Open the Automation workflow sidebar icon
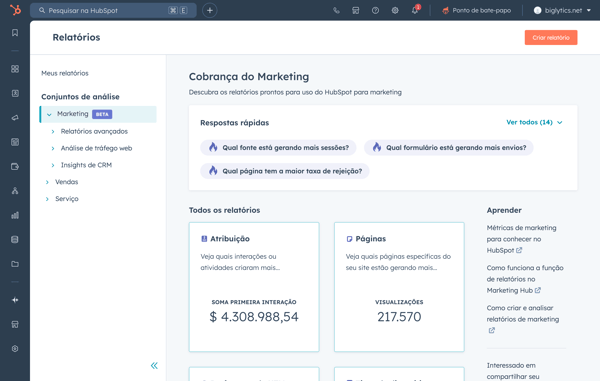 (15, 191)
